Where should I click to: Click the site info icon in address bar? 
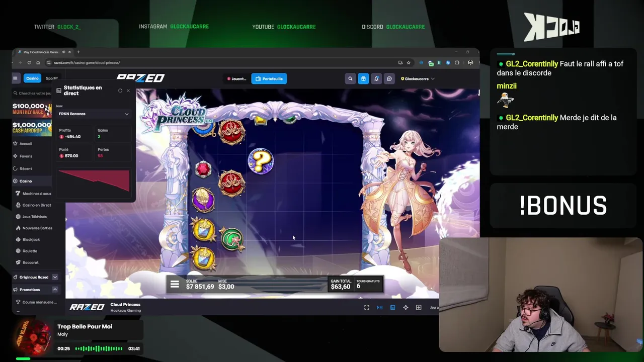pyautogui.click(x=49, y=63)
